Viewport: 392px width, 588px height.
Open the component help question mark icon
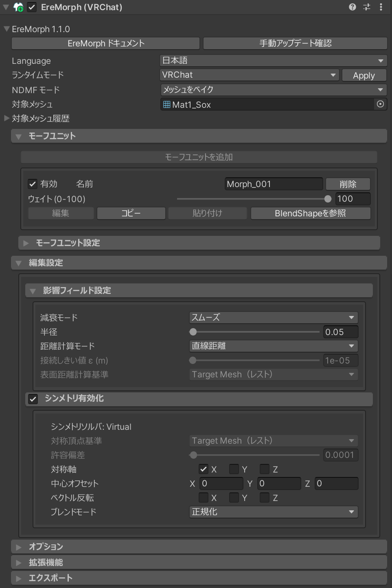click(353, 7)
